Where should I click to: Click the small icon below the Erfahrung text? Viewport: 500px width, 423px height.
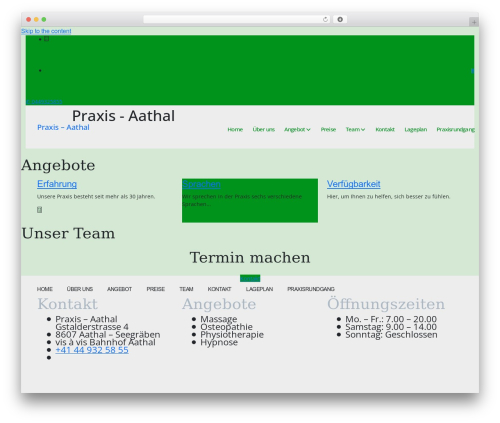39,210
